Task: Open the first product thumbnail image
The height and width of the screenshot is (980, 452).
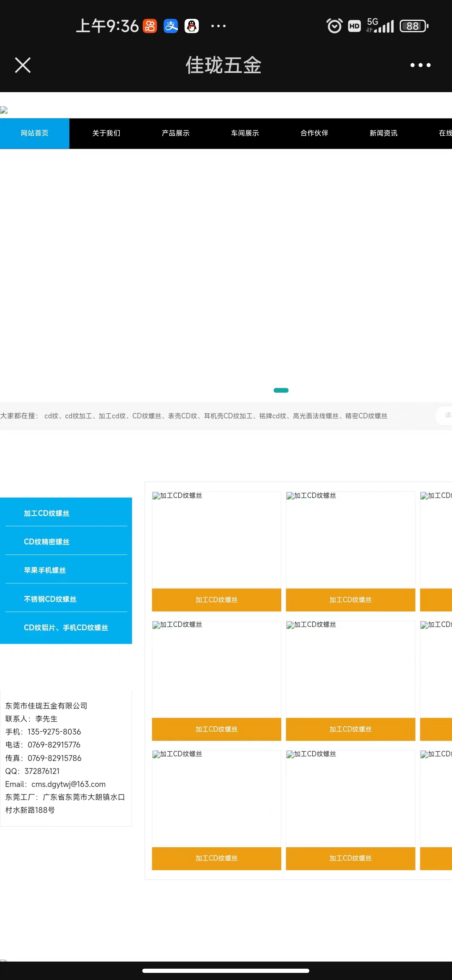Action: click(x=216, y=540)
